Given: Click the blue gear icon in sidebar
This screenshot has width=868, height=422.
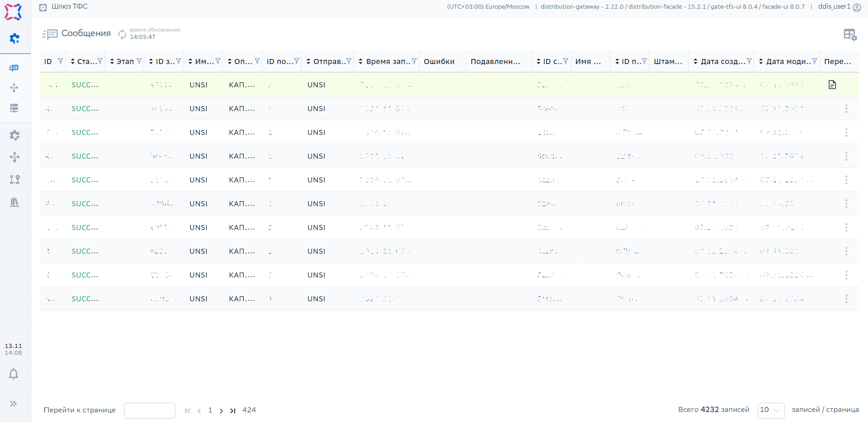Looking at the screenshot, I should tap(15, 38).
